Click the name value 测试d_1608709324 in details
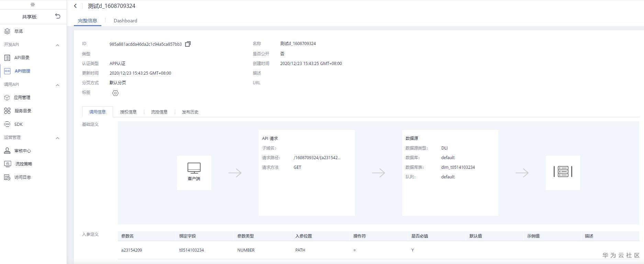 298,44
